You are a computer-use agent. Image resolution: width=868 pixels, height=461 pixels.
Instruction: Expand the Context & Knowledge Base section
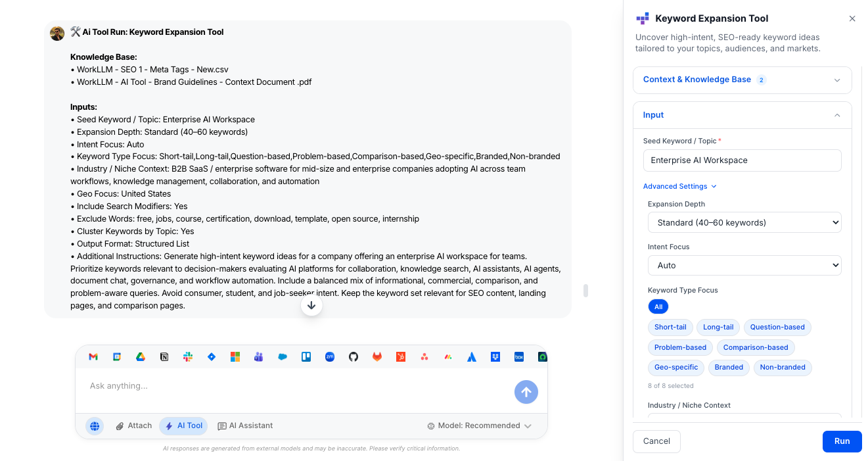tap(742, 80)
